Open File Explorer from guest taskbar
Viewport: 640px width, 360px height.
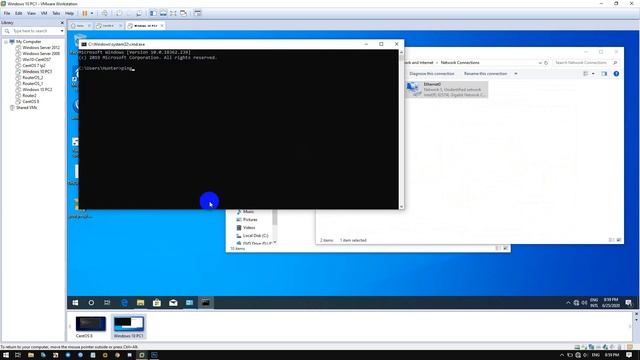(x=140, y=303)
